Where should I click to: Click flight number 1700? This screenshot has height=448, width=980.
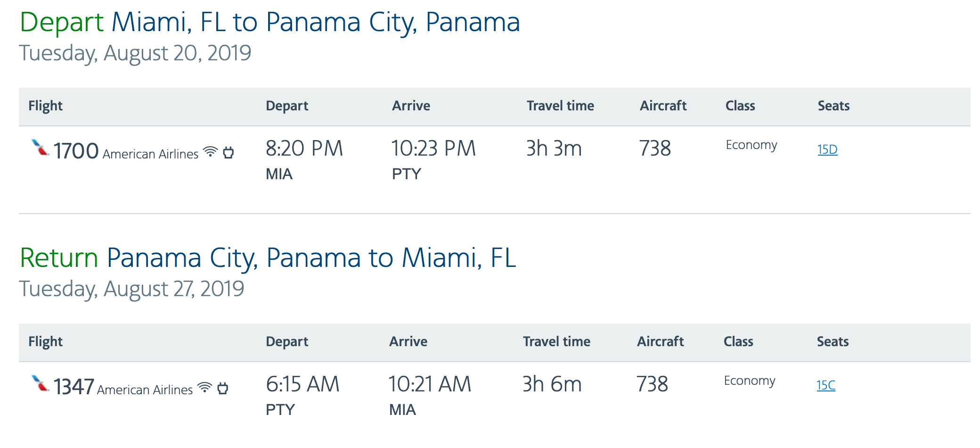(x=76, y=151)
